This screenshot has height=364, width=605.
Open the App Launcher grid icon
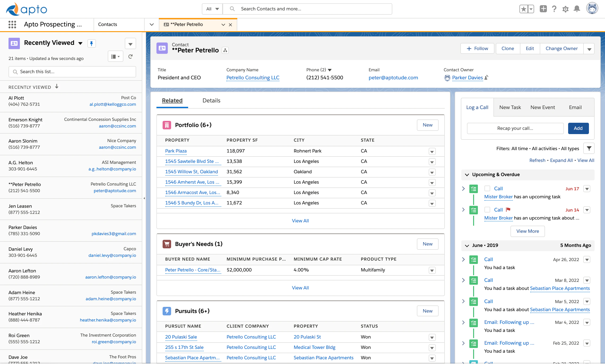[x=12, y=24]
